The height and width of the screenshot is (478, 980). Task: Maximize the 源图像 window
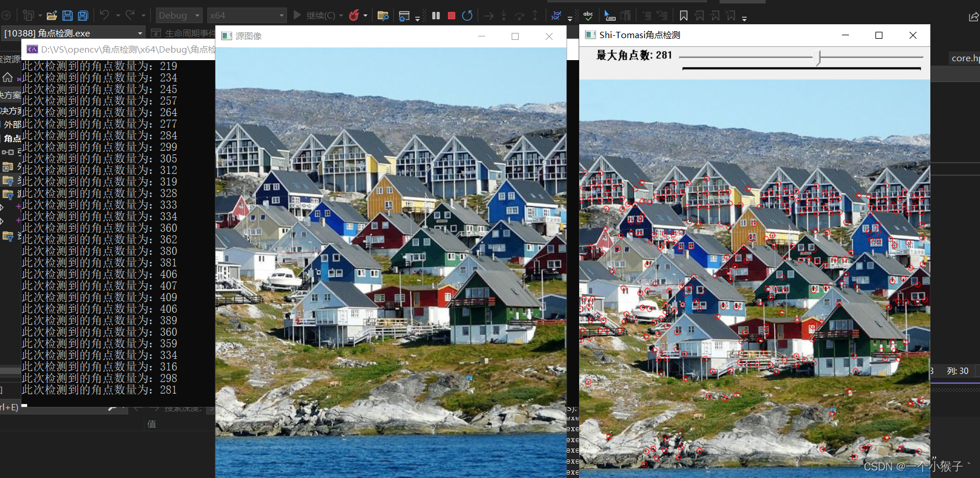coord(515,36)
